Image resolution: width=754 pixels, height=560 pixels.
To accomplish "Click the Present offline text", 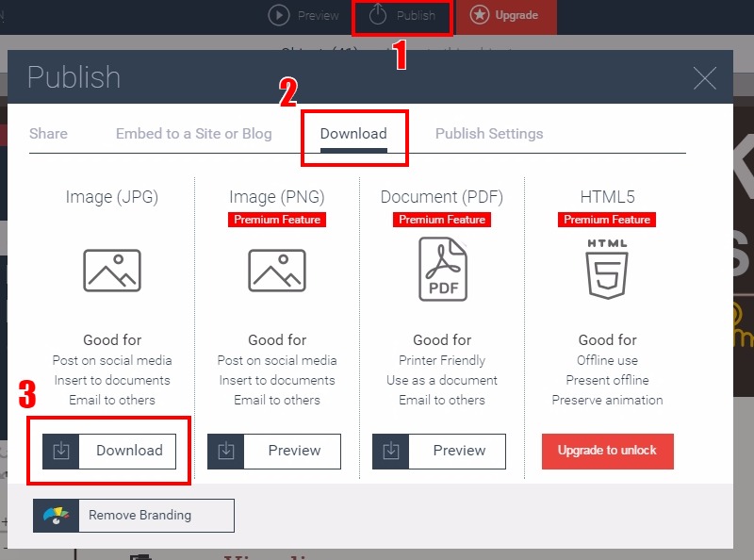I will 607,380.
